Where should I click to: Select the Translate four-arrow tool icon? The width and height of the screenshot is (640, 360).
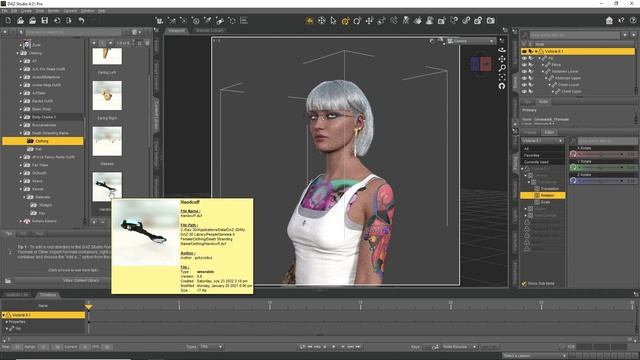[x=369, y=20]
